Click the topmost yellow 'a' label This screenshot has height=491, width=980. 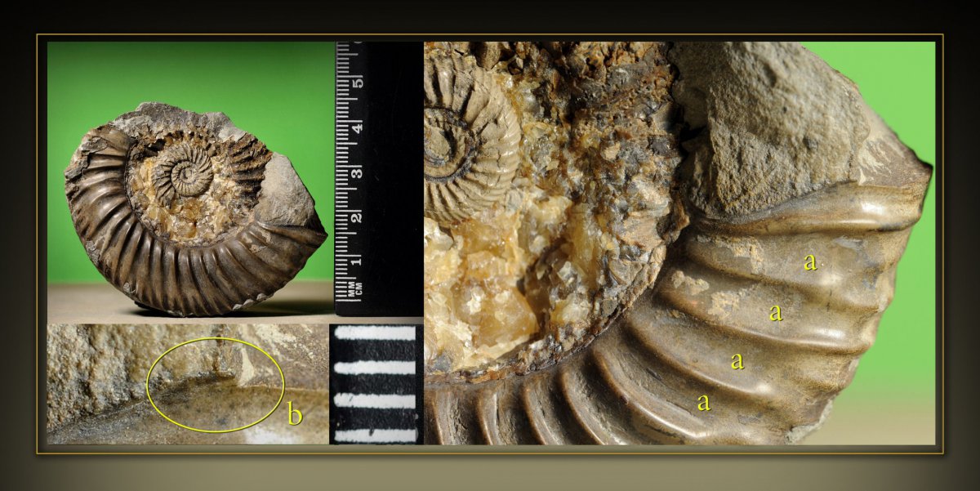809,262
